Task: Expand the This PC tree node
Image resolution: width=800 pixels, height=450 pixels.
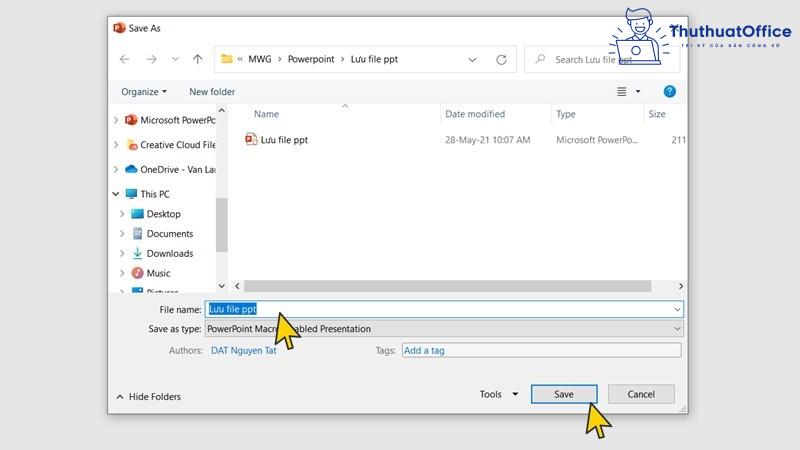Action: pos(117,194)
